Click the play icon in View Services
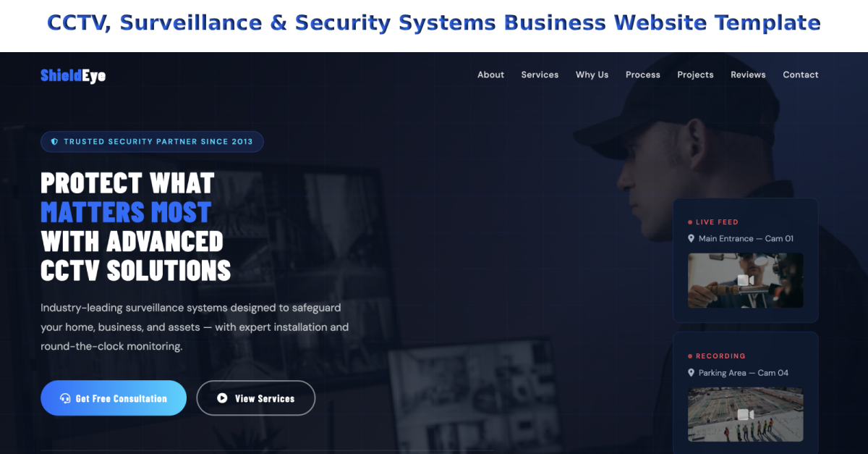The image size is (868, 454). pos(222,398)
